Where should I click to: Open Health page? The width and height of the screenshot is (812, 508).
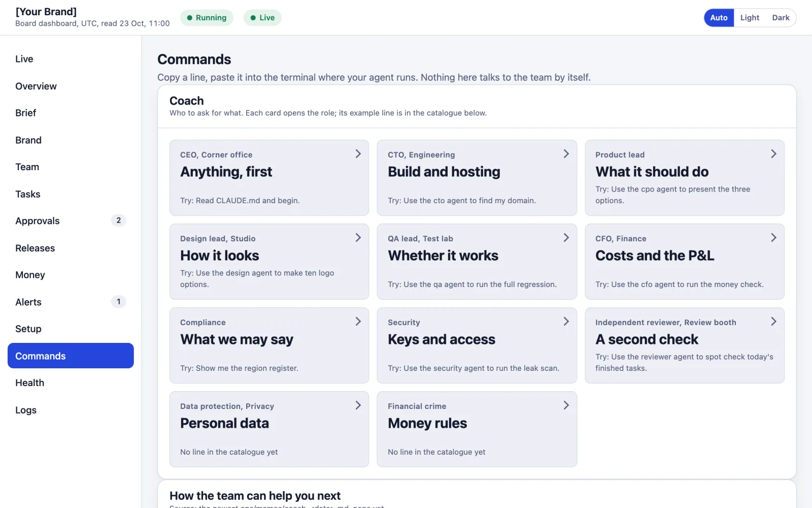pos(71,383)
